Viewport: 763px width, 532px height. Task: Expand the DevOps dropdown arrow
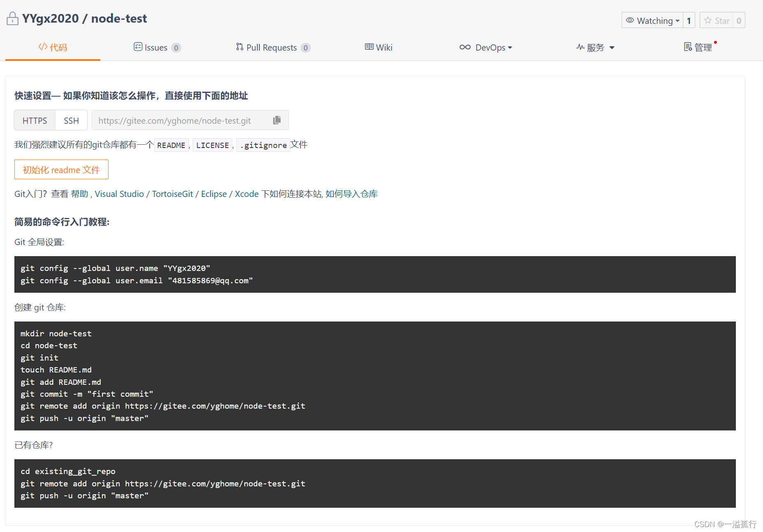coord(510,48)
